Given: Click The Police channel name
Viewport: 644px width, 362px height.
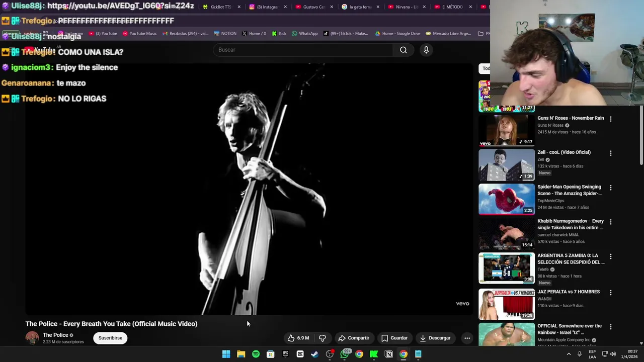Looking at the screenshot, I should click(x=55, y=335).
